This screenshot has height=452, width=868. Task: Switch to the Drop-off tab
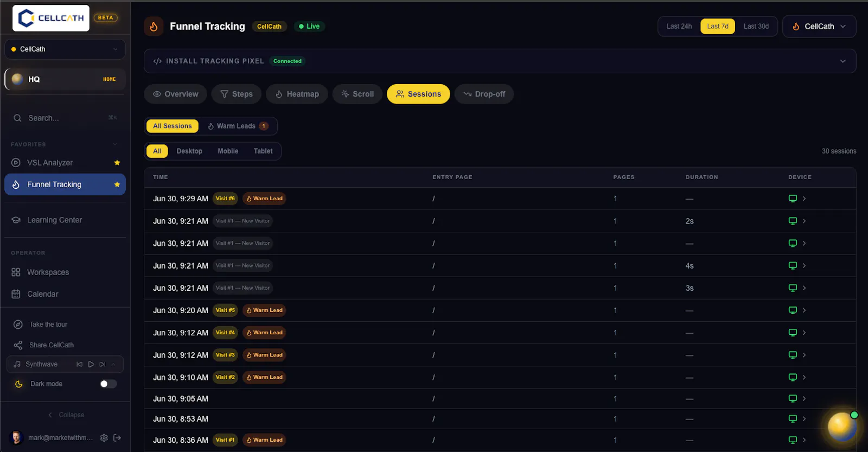(484, 94)
